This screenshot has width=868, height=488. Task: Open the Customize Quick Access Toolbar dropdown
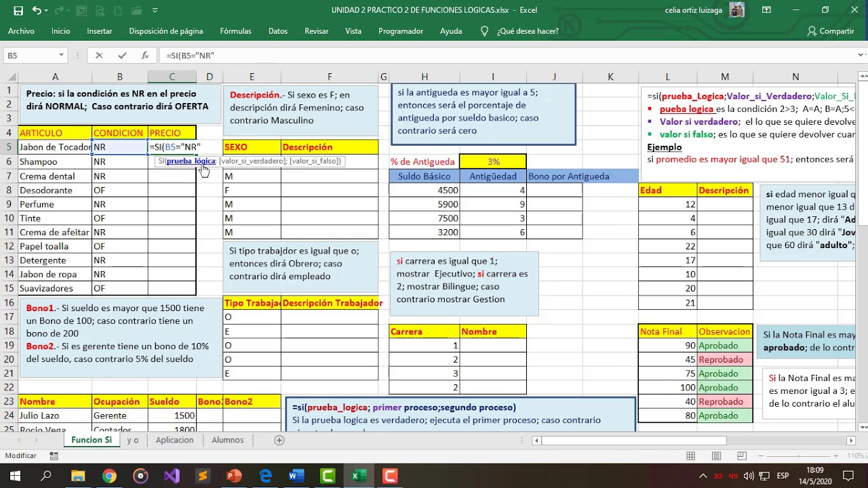point(155,10)
